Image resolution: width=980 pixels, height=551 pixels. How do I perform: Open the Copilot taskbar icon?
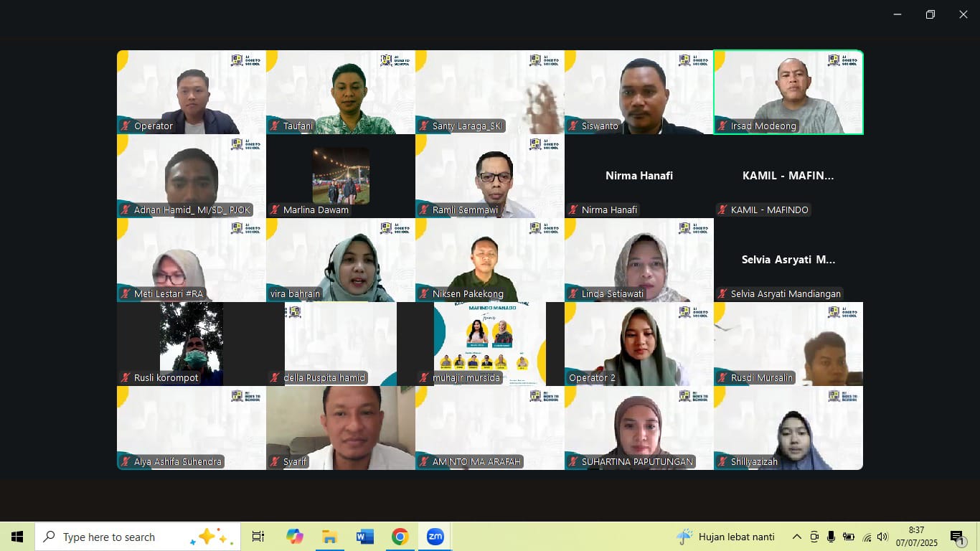[x=295, y=537]
